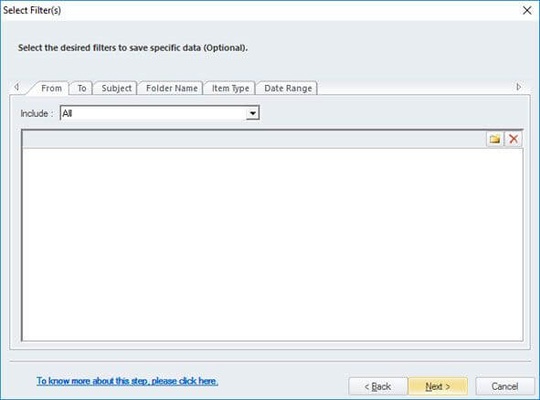Viewport: 540px width, 400px height.
Task: Click the Back button
Action: [378, 386]
